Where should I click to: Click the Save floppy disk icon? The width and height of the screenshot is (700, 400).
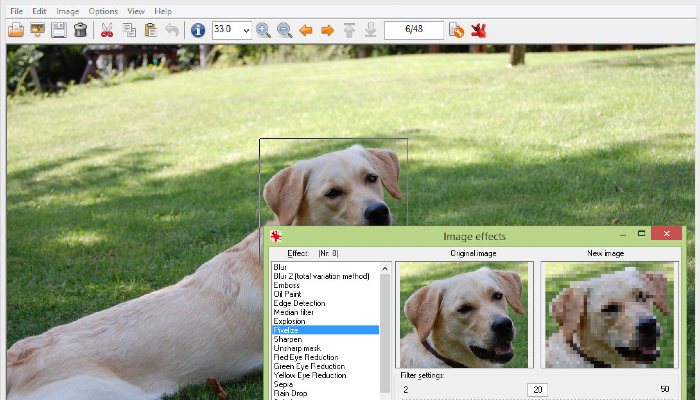click(x=58, y=30)
